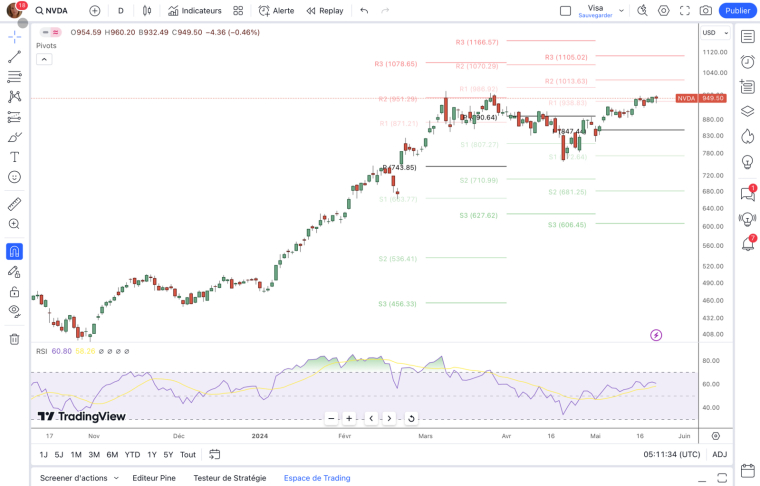Enter fullscreen mode

click(x=685, y=11)
